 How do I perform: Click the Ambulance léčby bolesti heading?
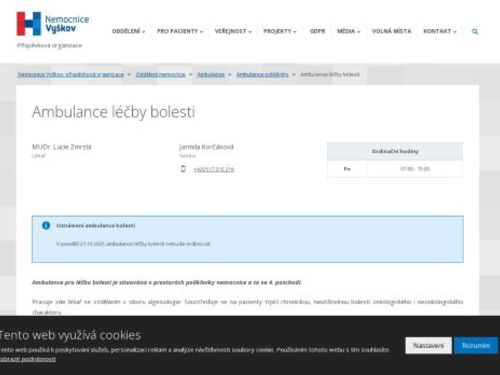113,112
